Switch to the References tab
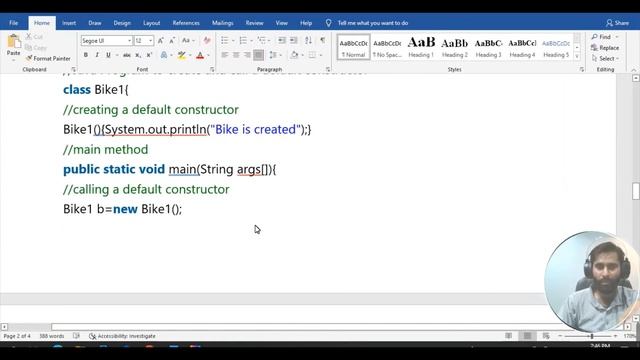 pyautogui.click(x=186, y=23)
